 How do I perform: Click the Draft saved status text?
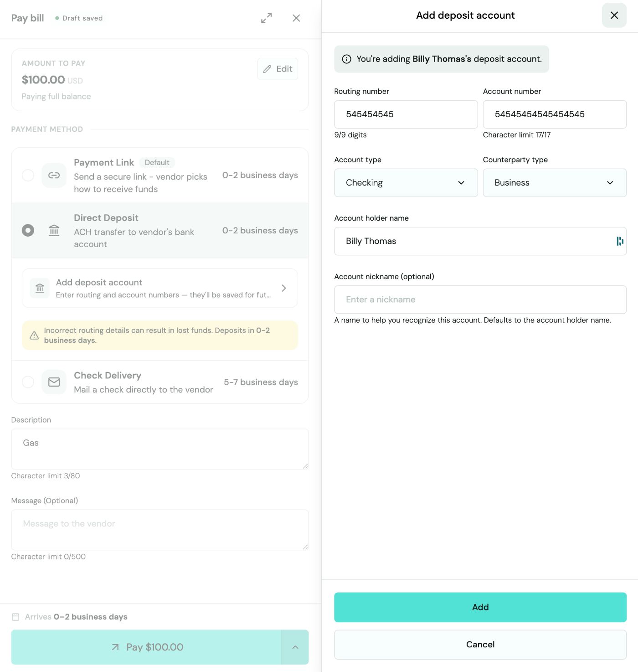click(82, 18)
